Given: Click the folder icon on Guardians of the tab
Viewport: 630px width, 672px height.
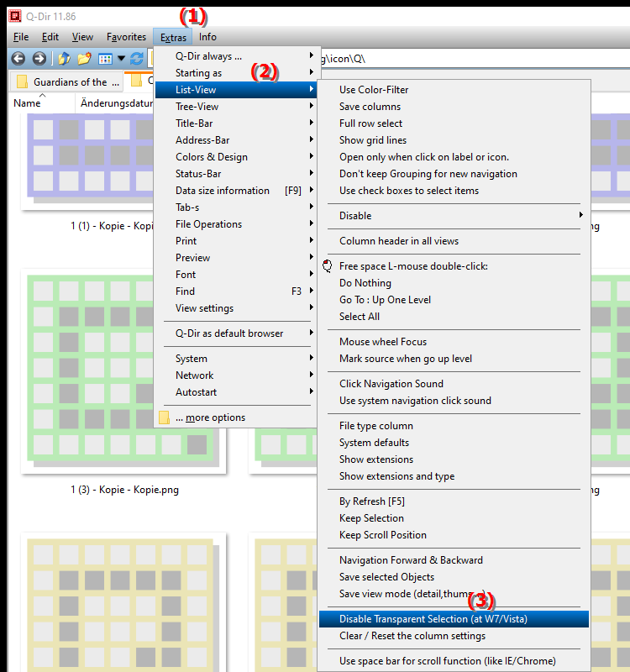Looking at the screenshot, I should pyautogui.click(x=22, y=81).
